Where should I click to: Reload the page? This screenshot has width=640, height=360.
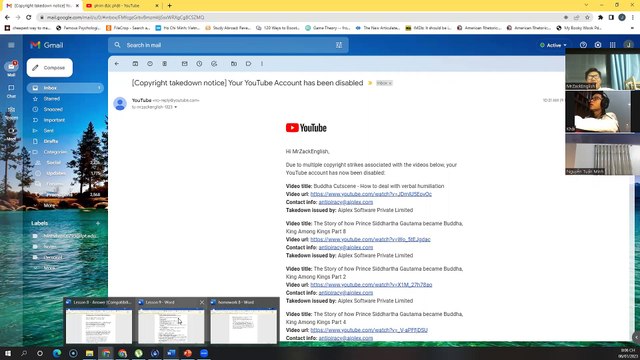tap(29, 18)
